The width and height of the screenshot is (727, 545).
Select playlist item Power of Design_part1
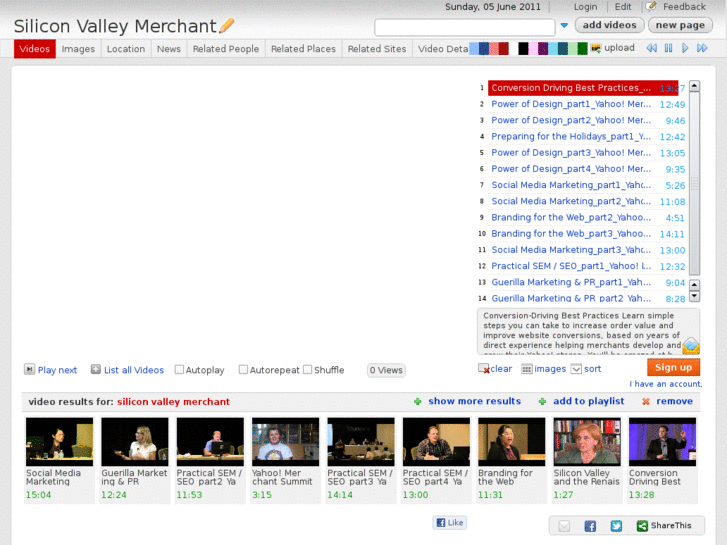click(x=571, y=104)
